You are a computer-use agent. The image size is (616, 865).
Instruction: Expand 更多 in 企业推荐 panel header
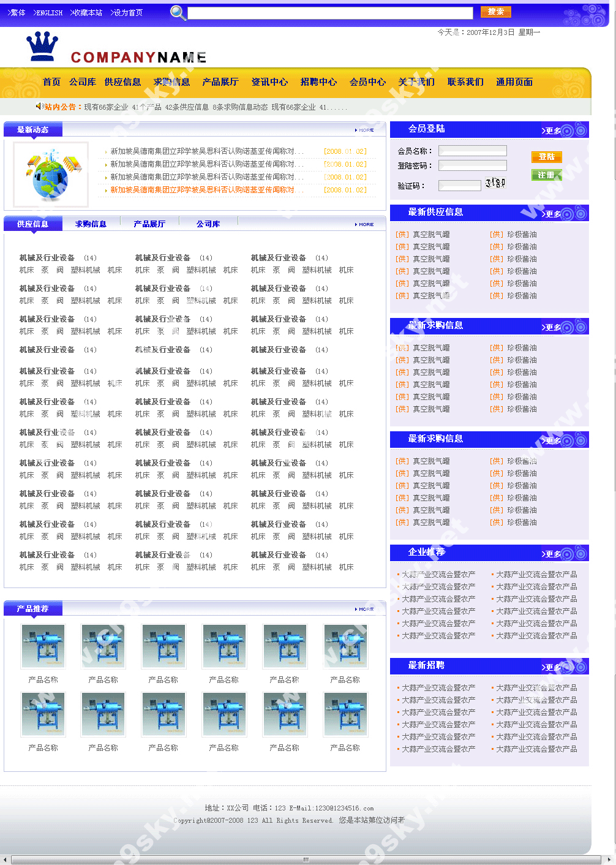click(551, 554)
